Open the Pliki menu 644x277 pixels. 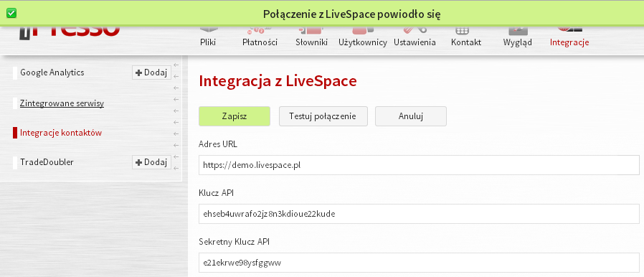[208, 38]
